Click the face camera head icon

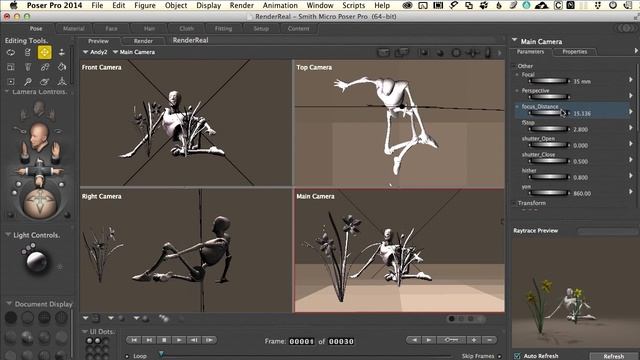[x=39, y=137]
